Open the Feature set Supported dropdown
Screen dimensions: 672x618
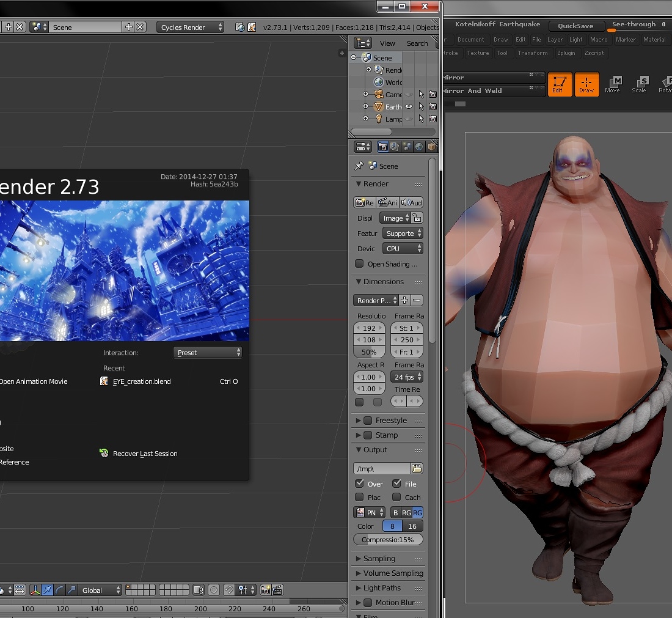[403, 234]
